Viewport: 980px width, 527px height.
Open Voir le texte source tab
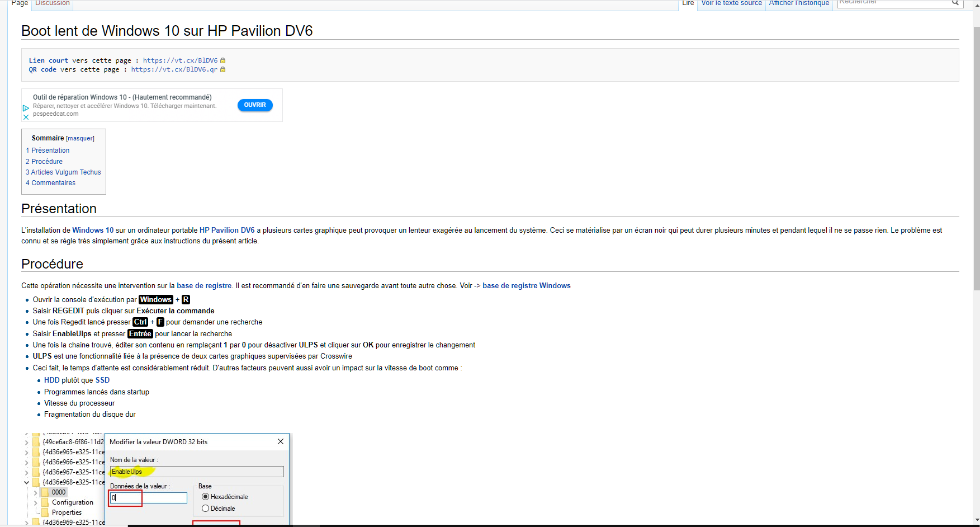click(x=731, y=3)
